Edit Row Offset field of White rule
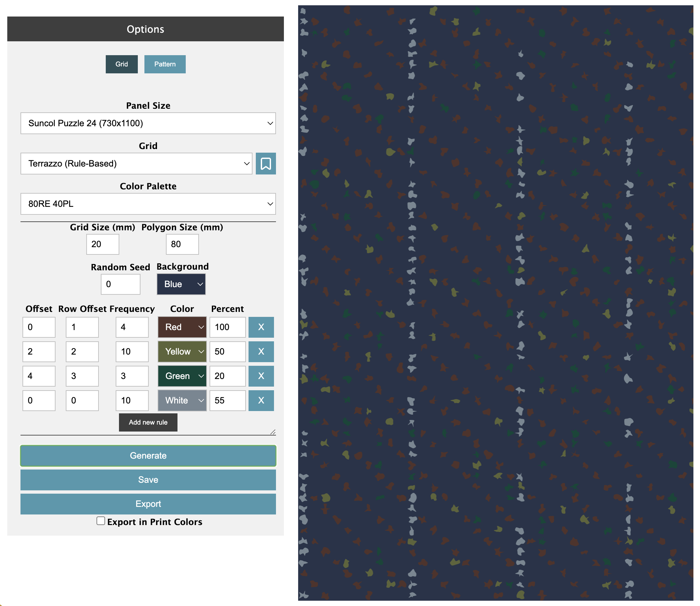This screenshot has width=700, height=606. [82, 400]
